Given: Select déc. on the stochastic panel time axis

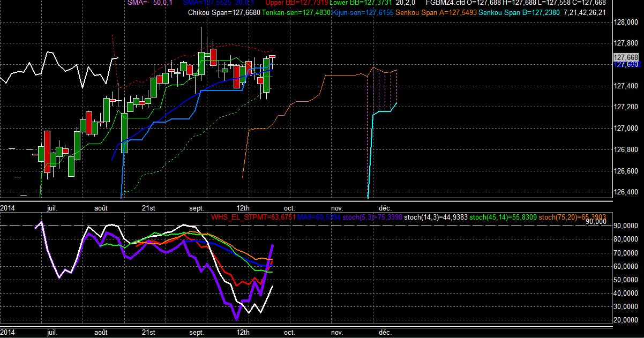Looking at the screenshot, I should 385,332.
